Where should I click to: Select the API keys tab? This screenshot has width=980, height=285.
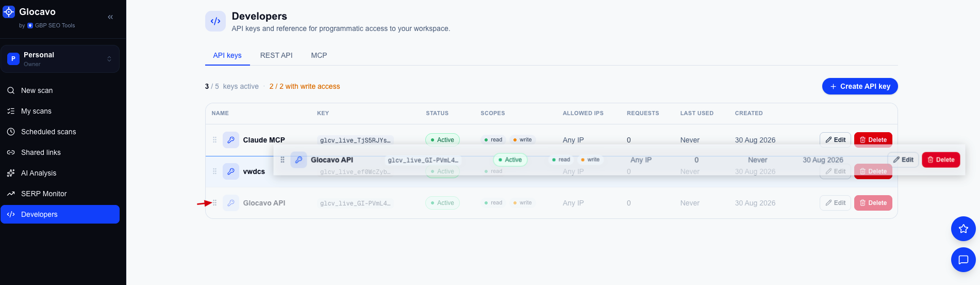pos(227,55)
